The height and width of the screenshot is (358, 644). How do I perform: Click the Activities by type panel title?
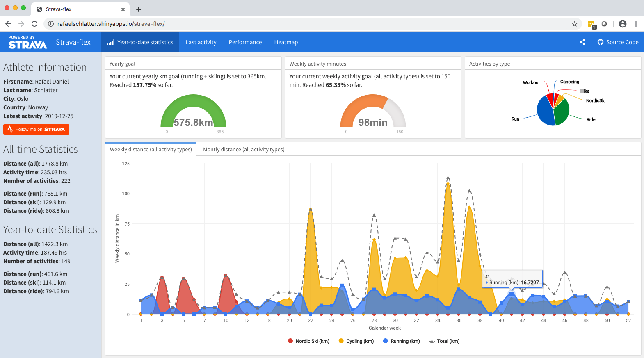tap(489, 64)
